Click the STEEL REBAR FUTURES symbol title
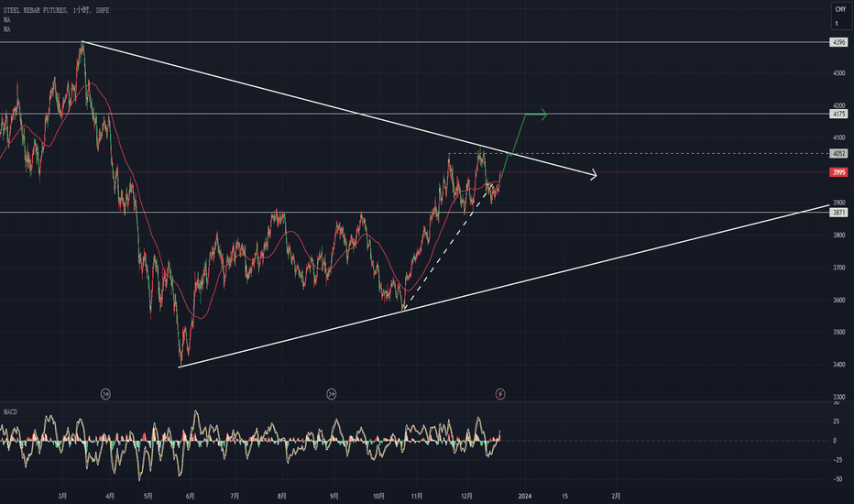The height and width of the screenshot is (504, 854). coord(56,10)
